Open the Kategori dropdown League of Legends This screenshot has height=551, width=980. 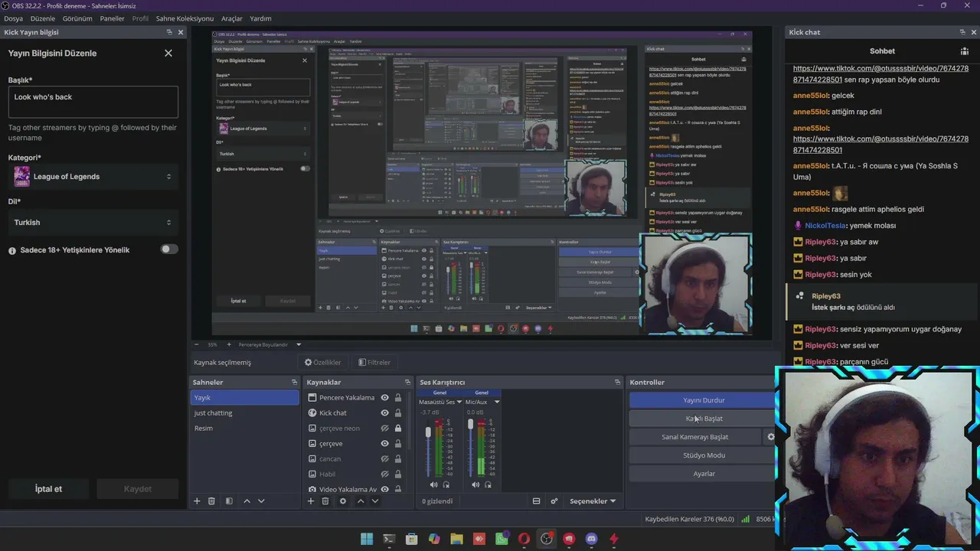(x=93, y=177)
